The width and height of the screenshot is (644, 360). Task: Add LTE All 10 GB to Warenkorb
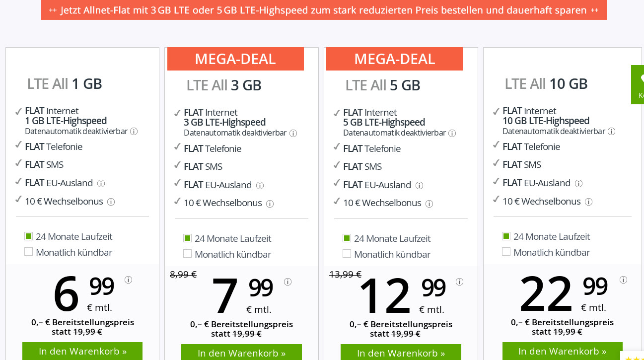(562, 351)
